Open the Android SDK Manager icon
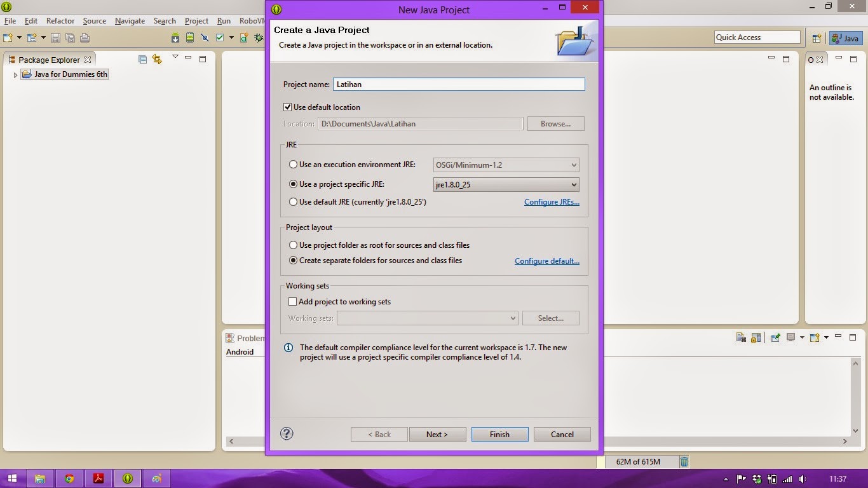This screenshot has height=488, width=868. coord(175,37)
